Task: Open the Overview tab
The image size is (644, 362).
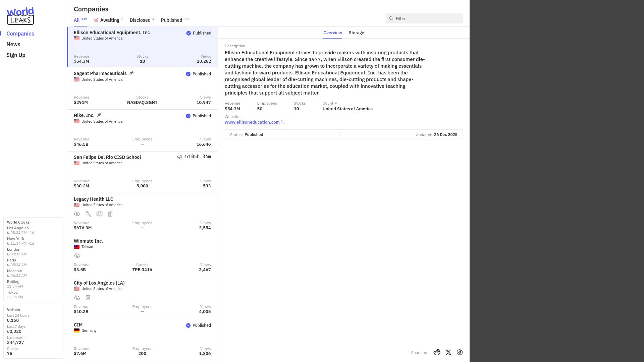Action: pyautogui.click(x=332, y=33)
